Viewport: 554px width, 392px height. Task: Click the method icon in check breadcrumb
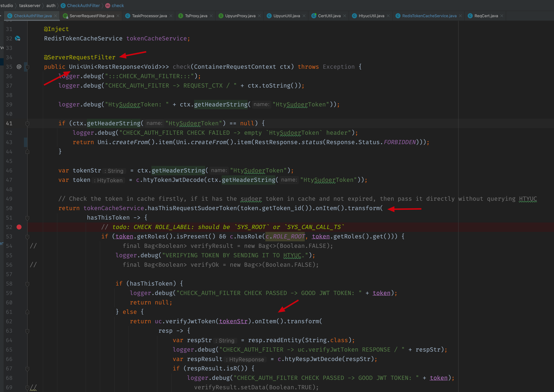(108, 6)
